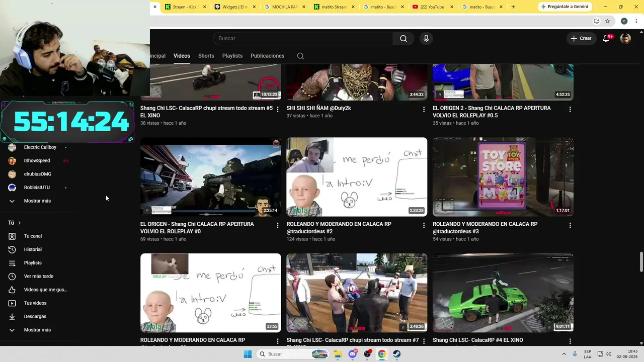Click the Google Chrome taskbar icon

pos(382,354)
